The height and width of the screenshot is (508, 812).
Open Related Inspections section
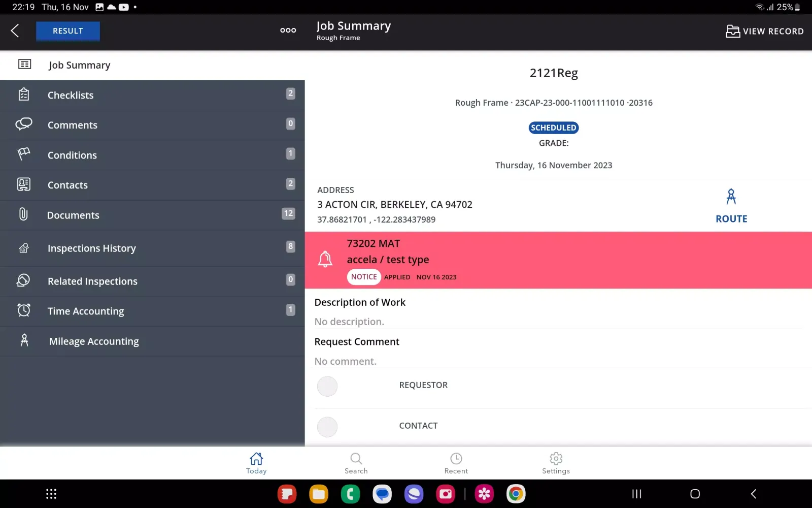[92, 281]
